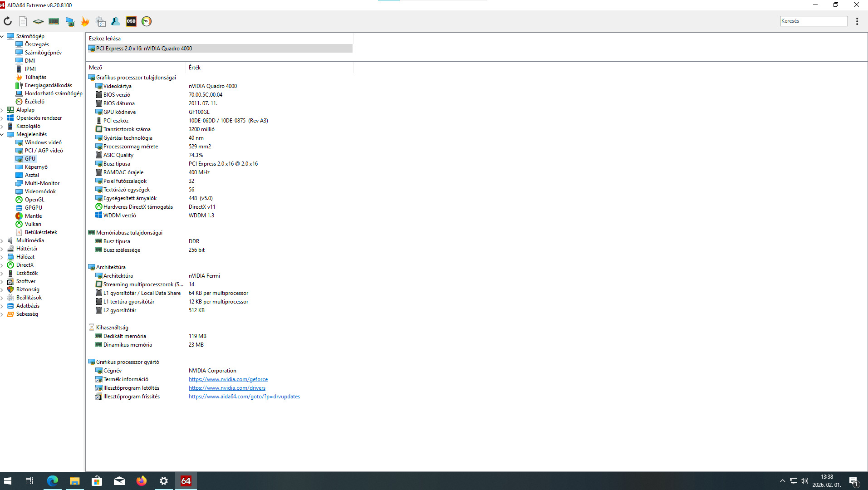
Task: Expand the Alaplap tree node
Action: click(2, 110)
